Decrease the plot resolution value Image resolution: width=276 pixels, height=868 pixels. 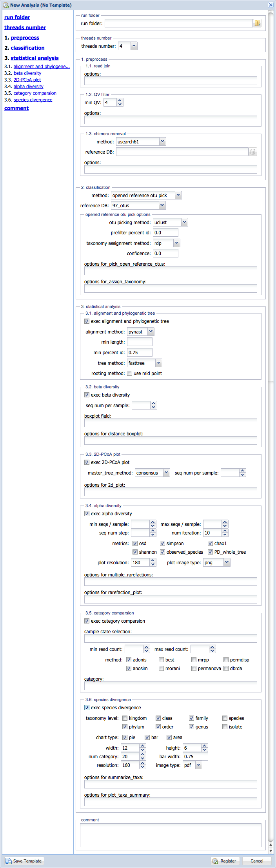(153, 565)
